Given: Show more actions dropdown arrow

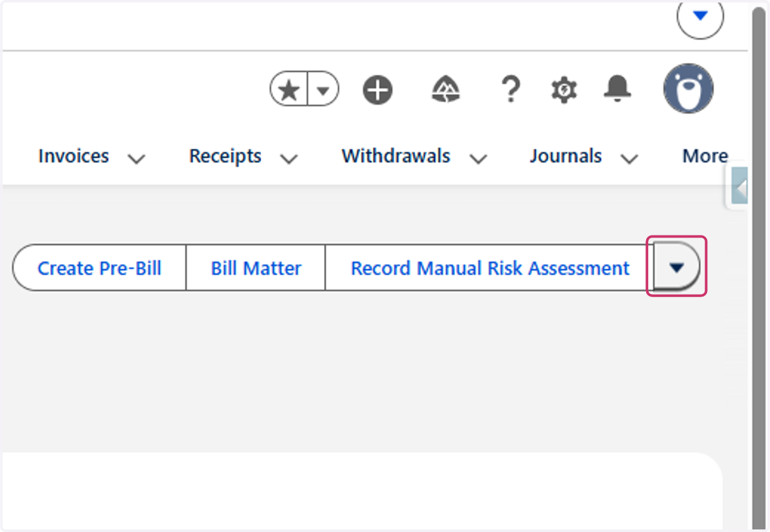Looking at the screenshot, I should tap(676, 267).
